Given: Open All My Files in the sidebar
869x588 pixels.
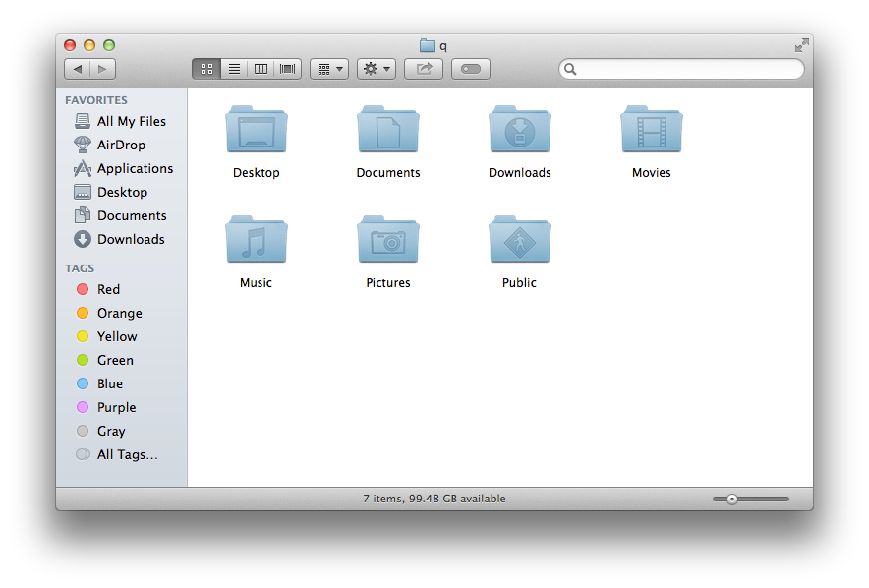Looking at the screenshot, I should pos(120,121).
